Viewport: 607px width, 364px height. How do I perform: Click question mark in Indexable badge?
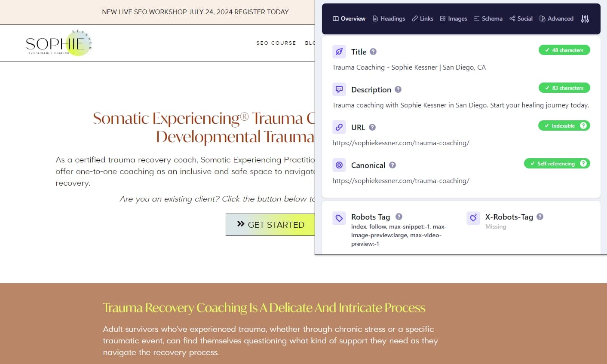point(583,125)
